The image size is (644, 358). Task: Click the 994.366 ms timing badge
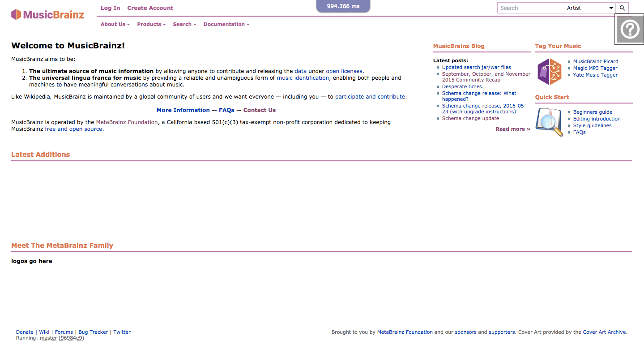[x=343, y=6]
